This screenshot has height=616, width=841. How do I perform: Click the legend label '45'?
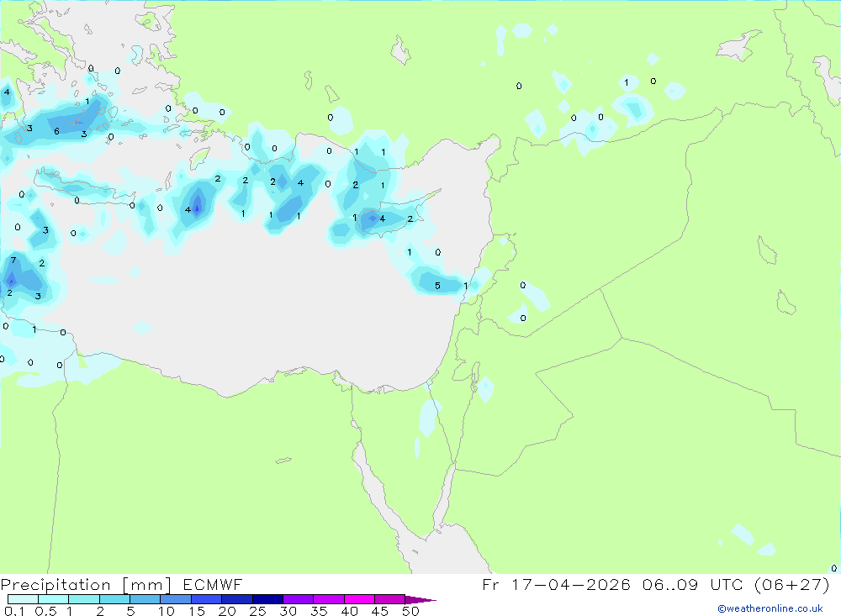(380, 611)
